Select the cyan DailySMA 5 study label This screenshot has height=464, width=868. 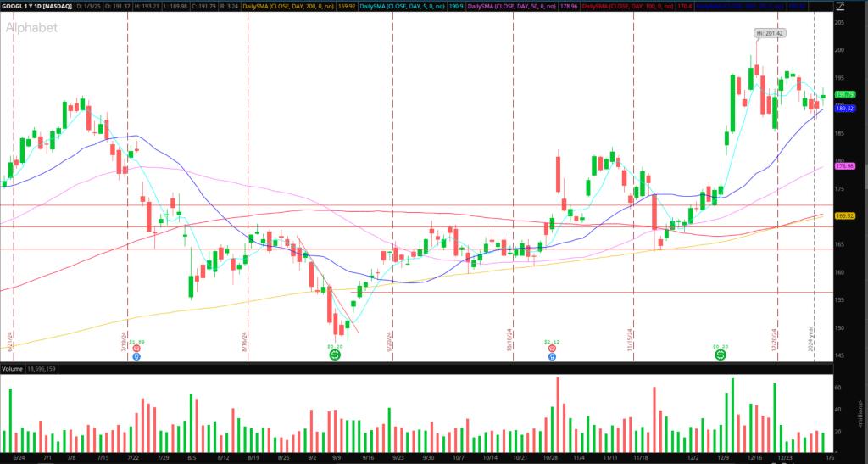click(x=402, y=7)
